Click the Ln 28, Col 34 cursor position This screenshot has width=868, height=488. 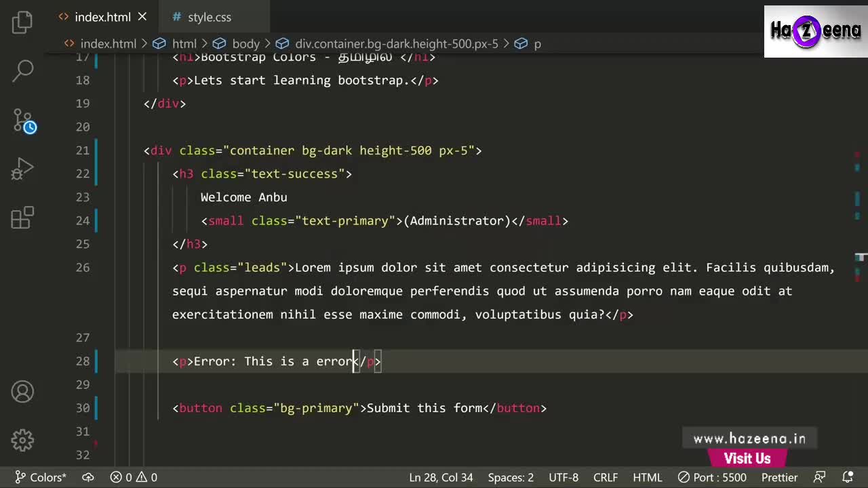point(441,477)
